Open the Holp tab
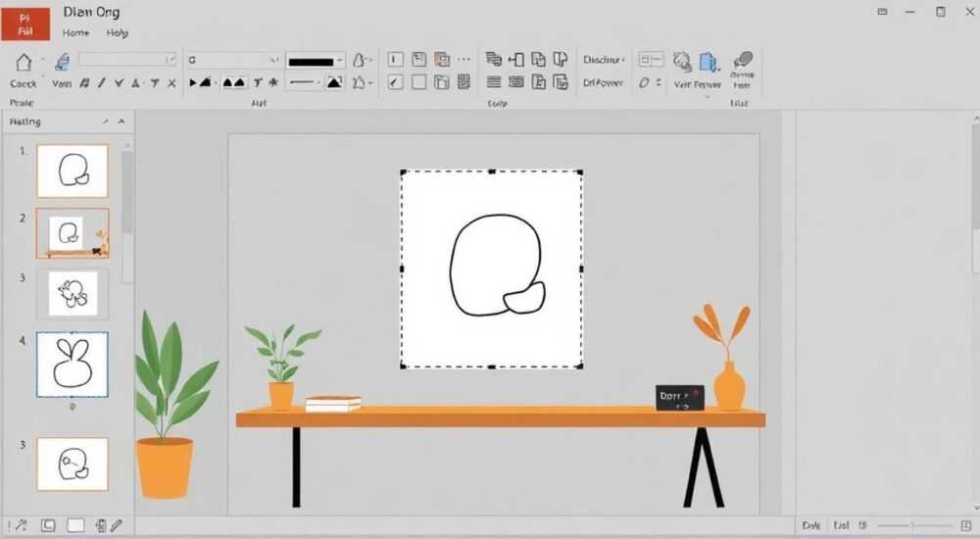Screen dimensions: 980x539 point(117,32)
